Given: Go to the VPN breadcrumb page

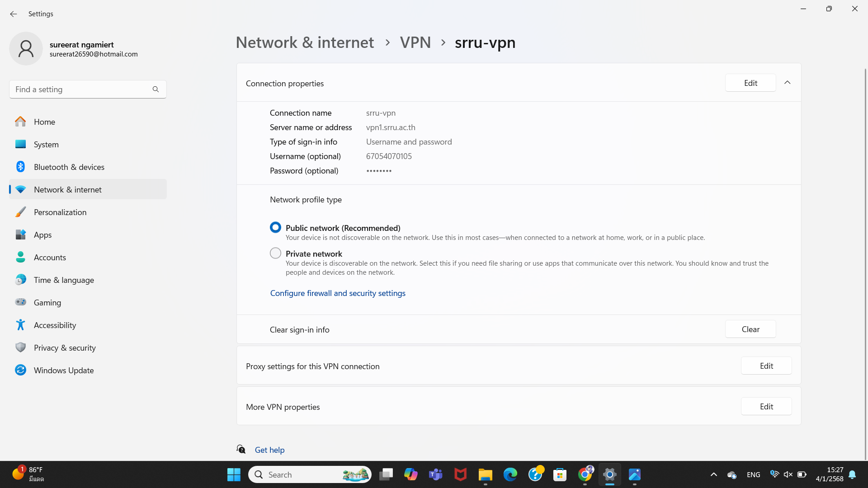Looking at the screenshot, I should (x=415, y=42).
